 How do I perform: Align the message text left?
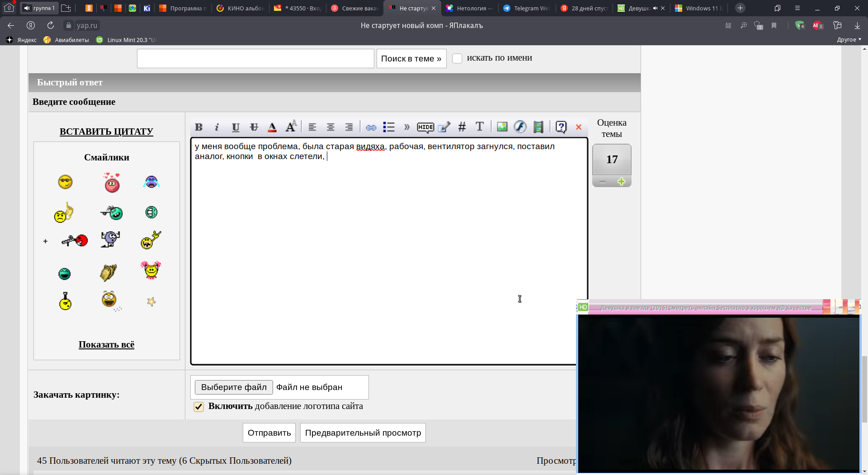[x=312, y=127]
